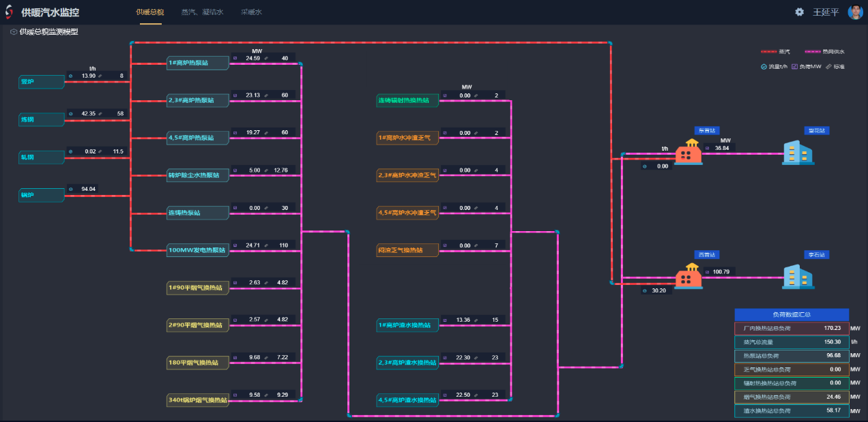868x422 pixels.
Task: Click the magenta 热网供水 legend line
Action: (813, 52)
